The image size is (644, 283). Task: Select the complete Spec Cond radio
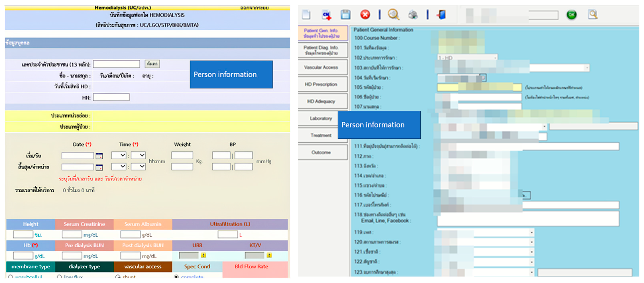pyautogui.click(x=177, y=276)
